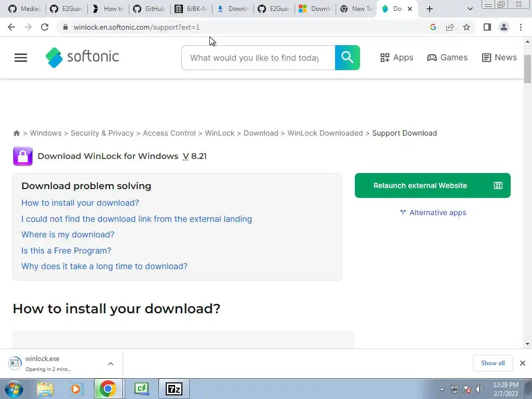Switch to the New Ta tab
This screenshot has height=399, width=532.
[x=356, y=9]
